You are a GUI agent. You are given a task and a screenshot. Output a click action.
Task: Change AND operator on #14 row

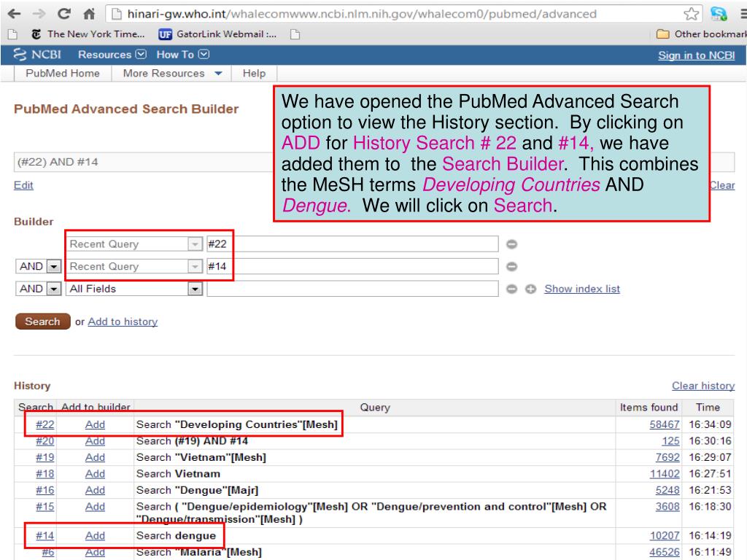point(39,267)
